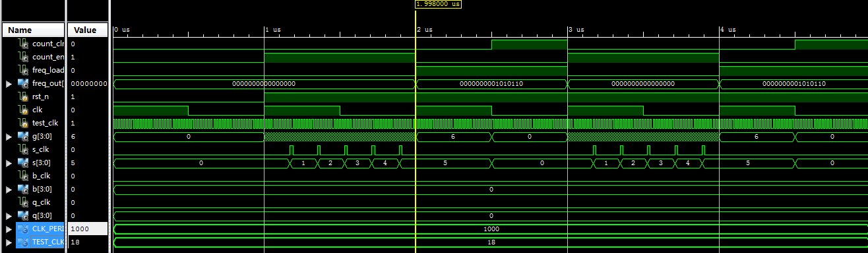The height and width of the screenshot is (253, 868).
Task: Click freq_out all-zeros segment after 3 us
Action: pos(643,84)
